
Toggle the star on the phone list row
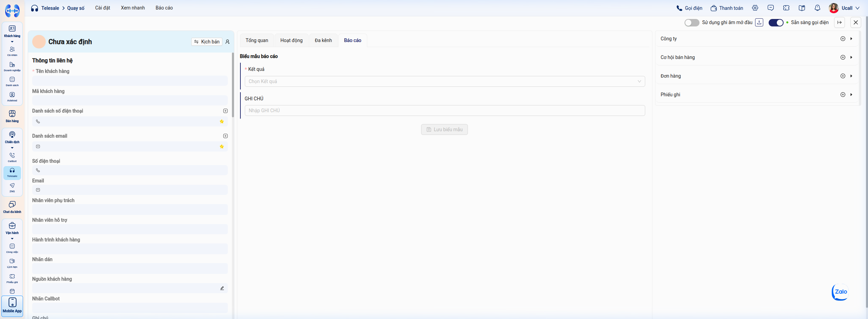[x=222, y=121]
